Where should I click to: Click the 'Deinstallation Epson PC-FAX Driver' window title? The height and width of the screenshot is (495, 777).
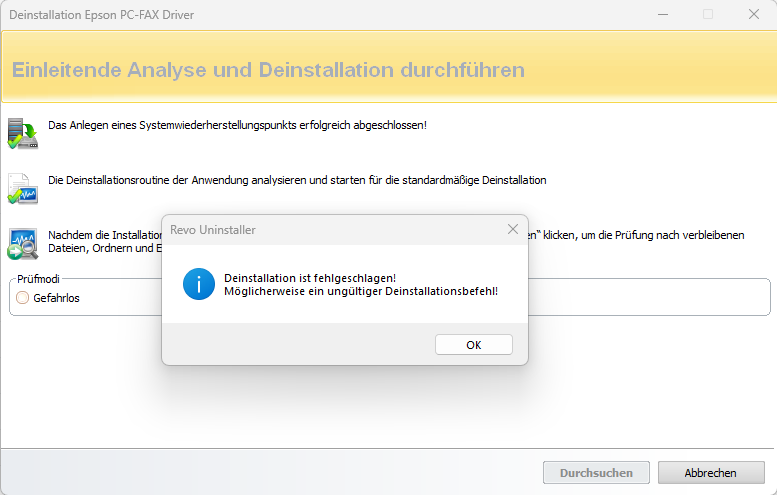coord(102,15)
